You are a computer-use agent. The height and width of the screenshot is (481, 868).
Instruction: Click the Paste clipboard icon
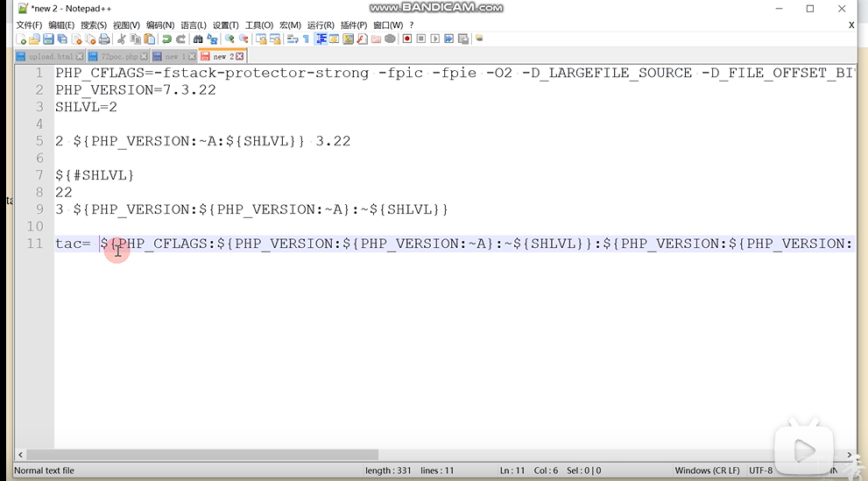coord(150,39)
